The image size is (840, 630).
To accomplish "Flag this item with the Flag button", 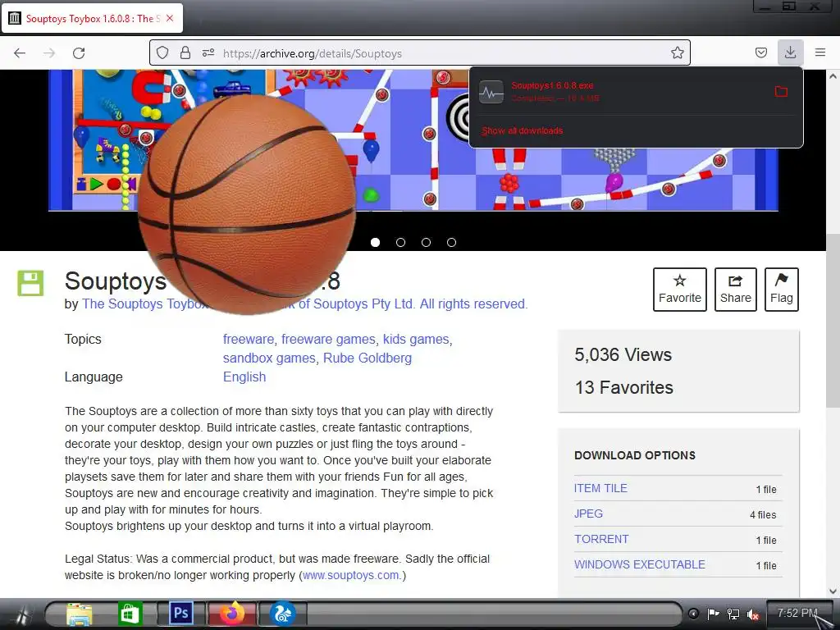I will [782, 290].
